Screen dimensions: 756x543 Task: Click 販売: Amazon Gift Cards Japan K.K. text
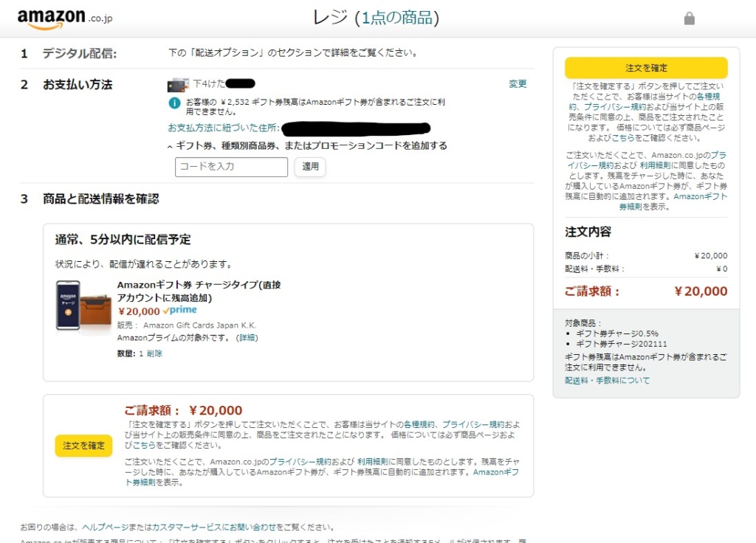pos(187,325)
